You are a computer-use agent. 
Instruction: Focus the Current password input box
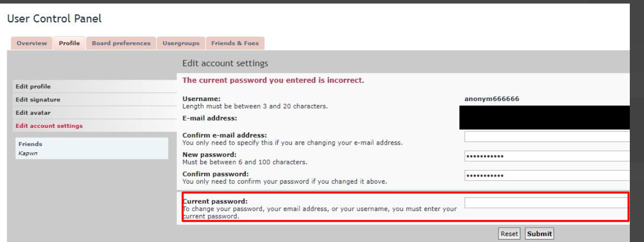tap(546, 203)
